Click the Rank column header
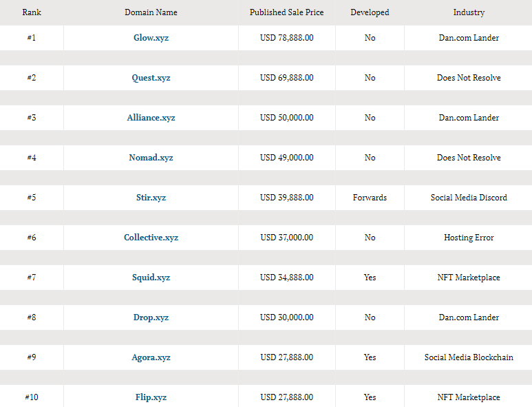This screenshot has width=532, height=407. tap(32, 12)
